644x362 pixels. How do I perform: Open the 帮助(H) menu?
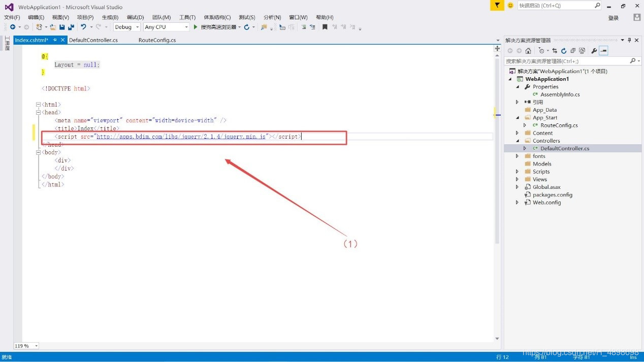point(325,17)
